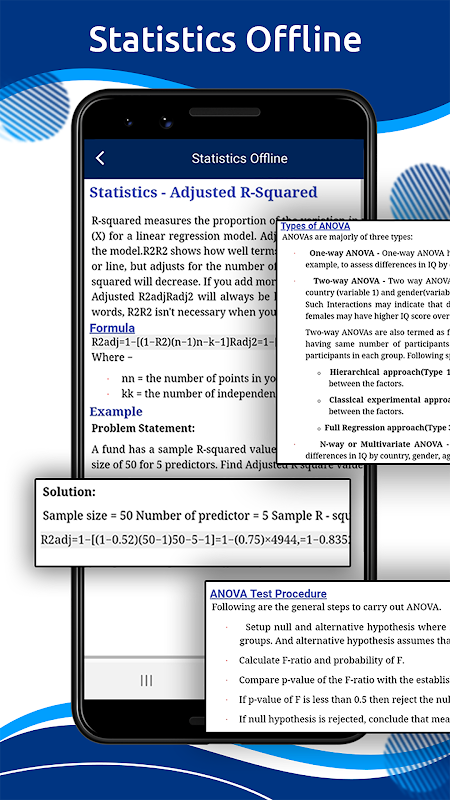Open the 'Formula' heading link
The width and height of the screenshot is (450, 800).
(x=112, y=328)
